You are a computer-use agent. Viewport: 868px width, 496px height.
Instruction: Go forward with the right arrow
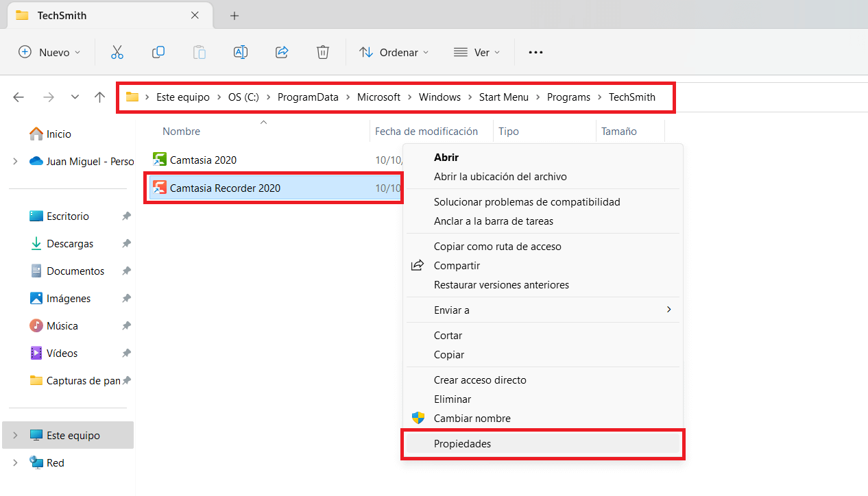[x=49, y=97]
